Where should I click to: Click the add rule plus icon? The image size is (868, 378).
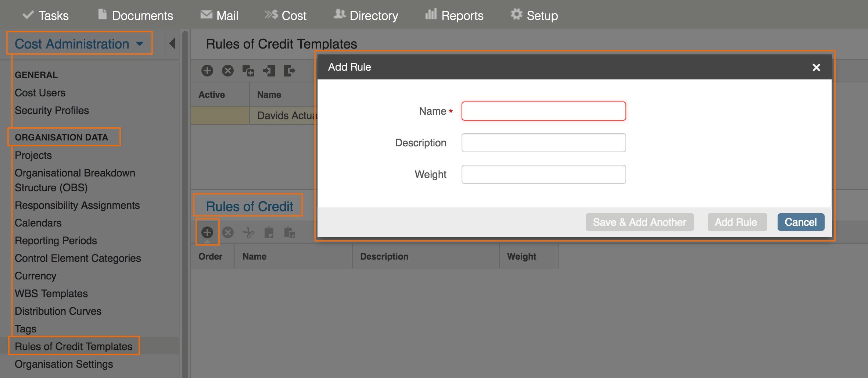tap(207, 232)
